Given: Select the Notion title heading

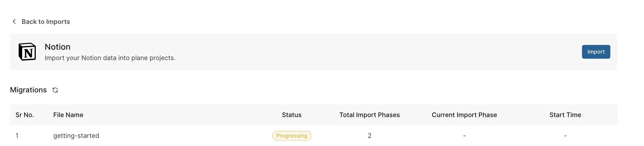Looking at the screenshot, I should coord(58,47).
